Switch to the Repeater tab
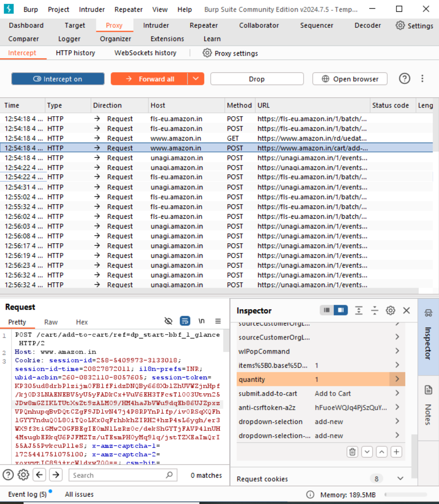The width and height of the screenshot is (439, 504). click(x=203, y=25)
